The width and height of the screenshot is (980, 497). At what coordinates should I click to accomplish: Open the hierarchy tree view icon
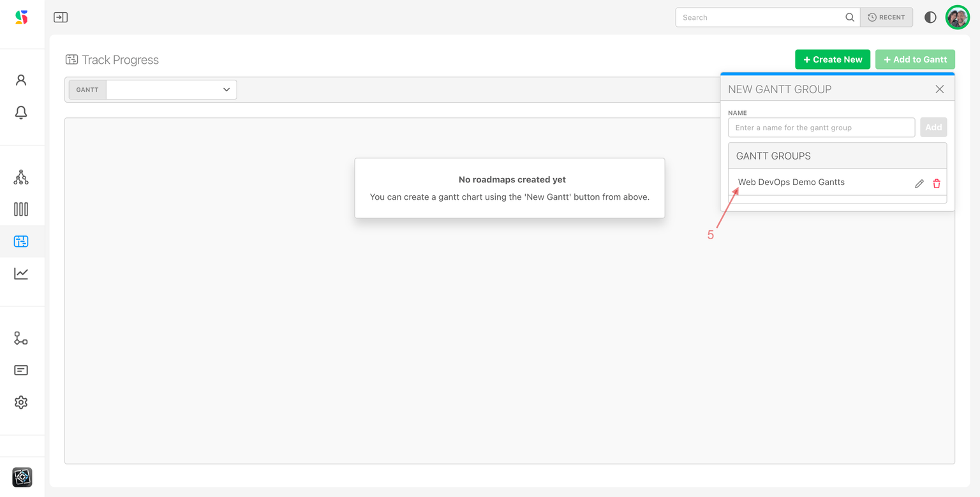click(21, 177)
